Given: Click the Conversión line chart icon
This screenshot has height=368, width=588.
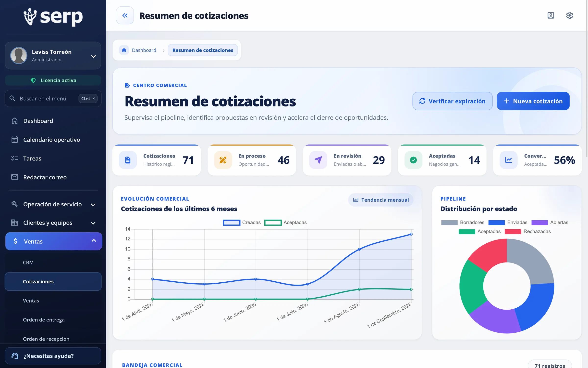Looking at the screenshot, I should 509,160.
